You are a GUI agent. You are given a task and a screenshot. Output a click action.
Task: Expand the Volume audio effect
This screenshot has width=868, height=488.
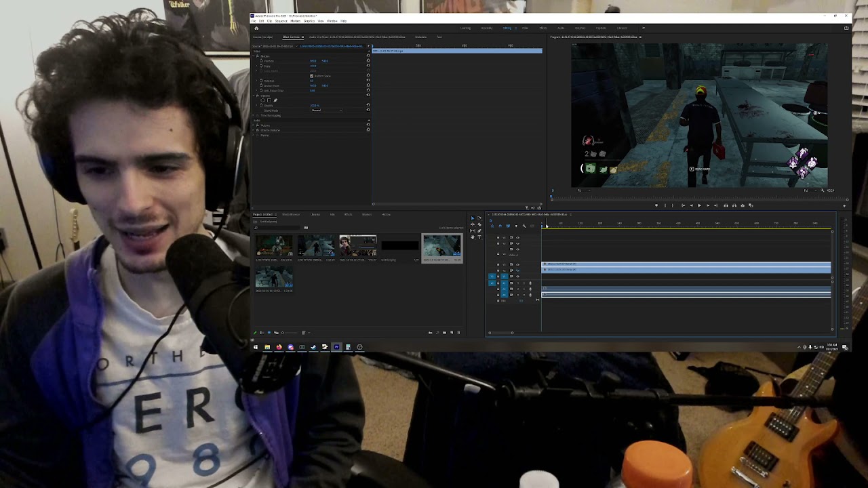tap(253, 125)
